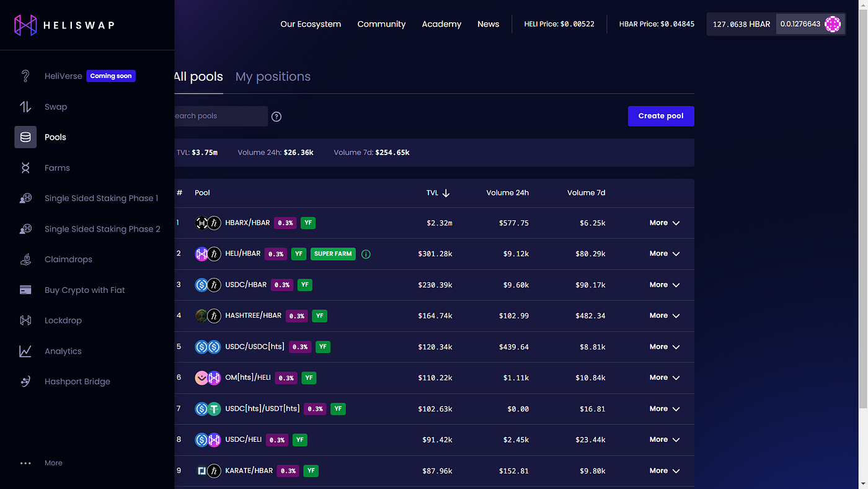Click the HASHTREE/HBAR 0.3% fee badge
The height and width of the screenshot is (489, 868).
tap(297, 316)
